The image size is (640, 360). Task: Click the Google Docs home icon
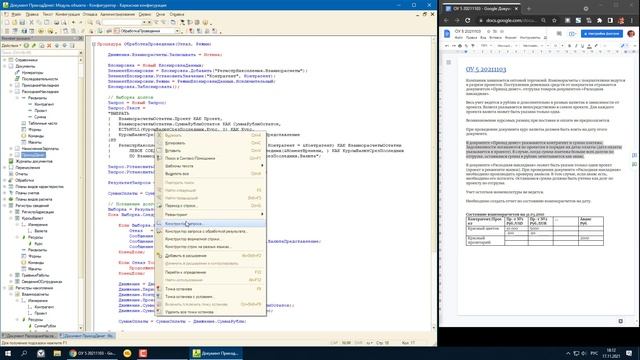[x=447, y=34]
